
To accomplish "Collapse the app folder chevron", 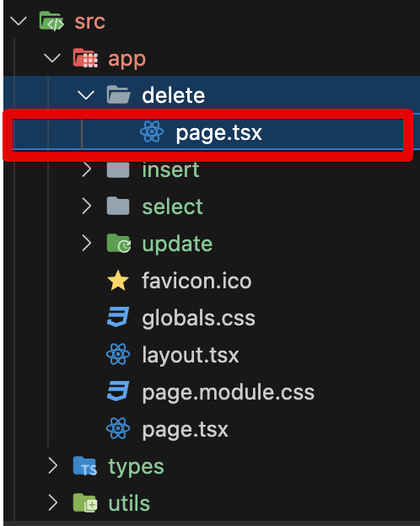I will tap(52, 58).
